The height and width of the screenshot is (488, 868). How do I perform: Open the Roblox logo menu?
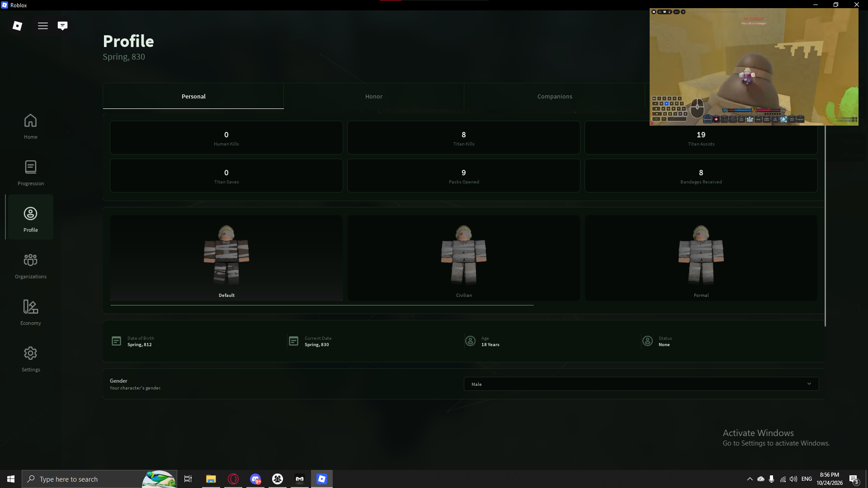click(x=17, y=26)
